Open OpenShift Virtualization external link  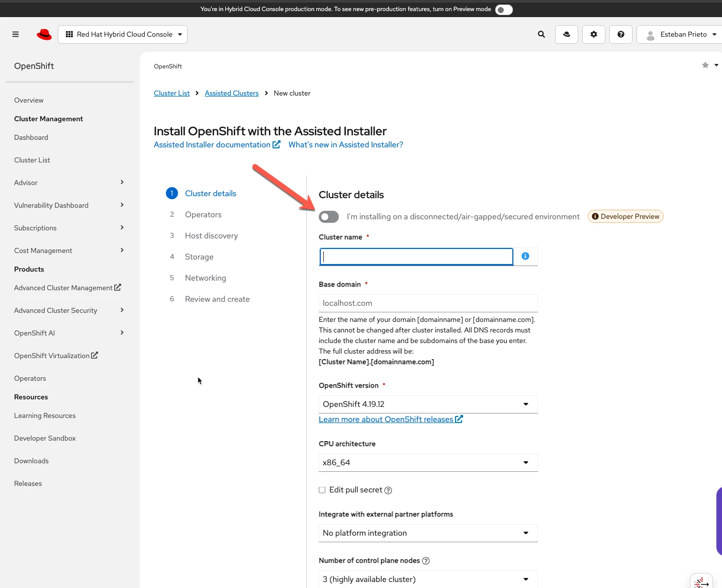coord(56,356)
